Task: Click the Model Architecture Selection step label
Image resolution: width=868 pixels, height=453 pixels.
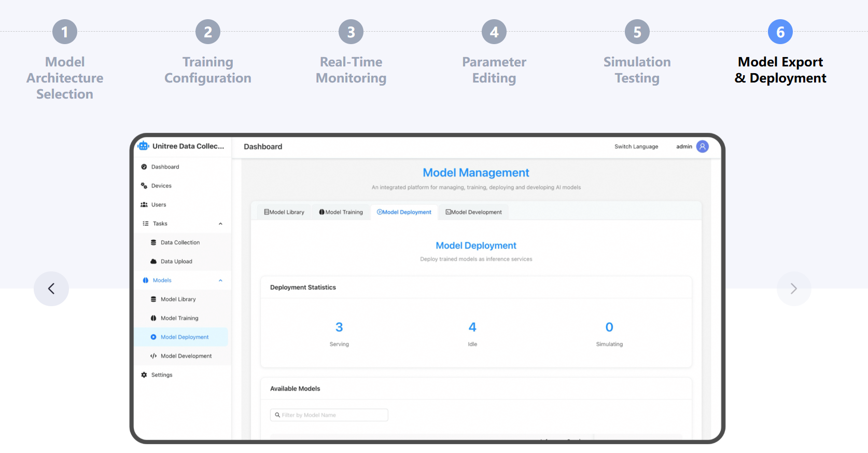Action: tap(65, 78)
